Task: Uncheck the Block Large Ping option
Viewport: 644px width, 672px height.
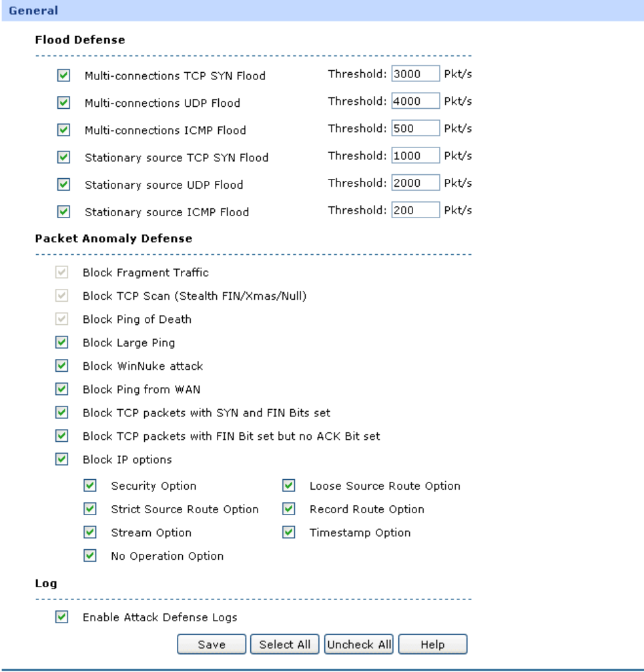Action: (x=62, y=343)
